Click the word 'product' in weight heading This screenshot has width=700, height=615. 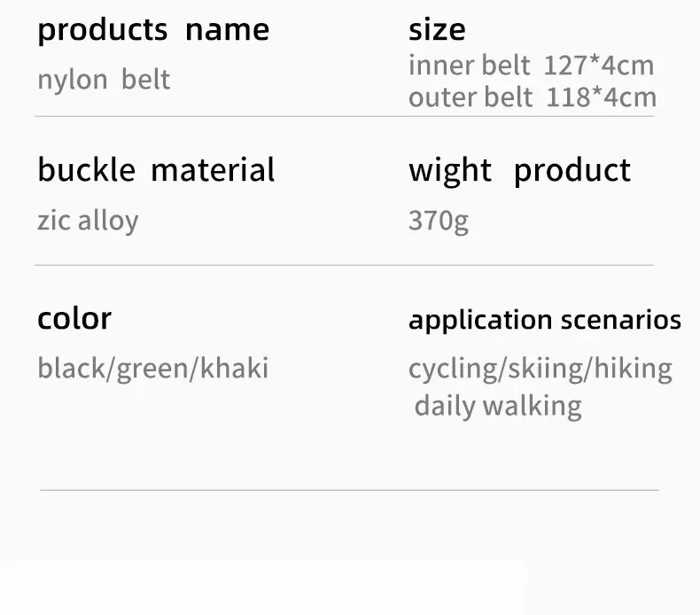coord(572,170)
